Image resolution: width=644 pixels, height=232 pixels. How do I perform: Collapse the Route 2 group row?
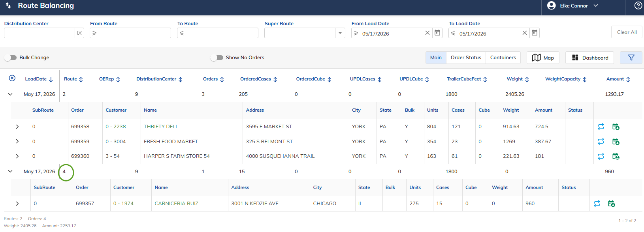(10, 94)
